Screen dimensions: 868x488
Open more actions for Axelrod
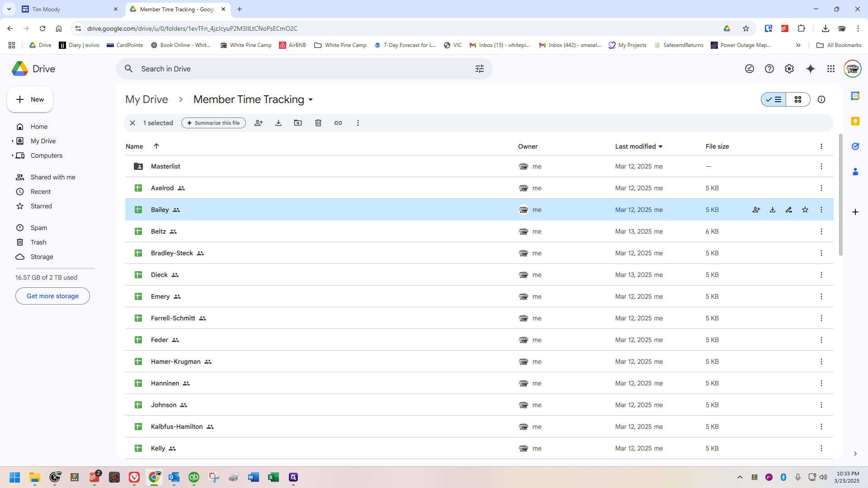pyautogui.click(x=821, y=188)
